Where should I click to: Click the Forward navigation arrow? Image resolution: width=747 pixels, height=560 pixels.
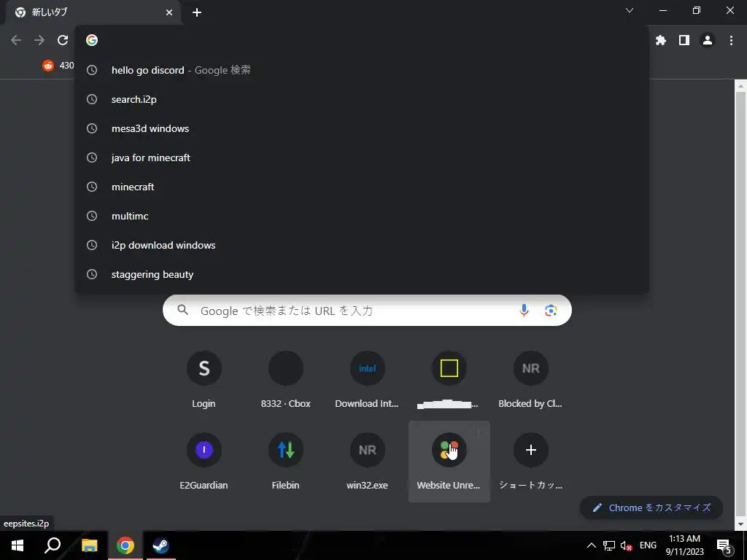click(x=39, y=41)
